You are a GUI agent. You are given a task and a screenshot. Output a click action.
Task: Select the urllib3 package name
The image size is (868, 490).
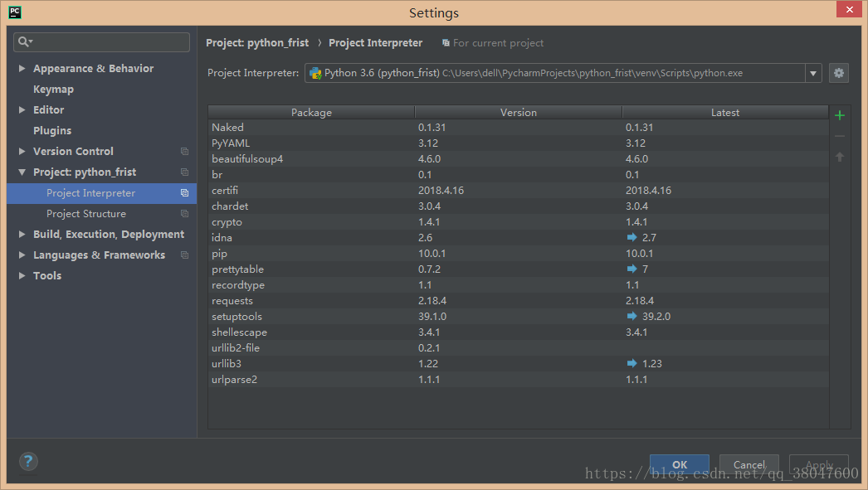pyautogui.click(x=227, y=363)
